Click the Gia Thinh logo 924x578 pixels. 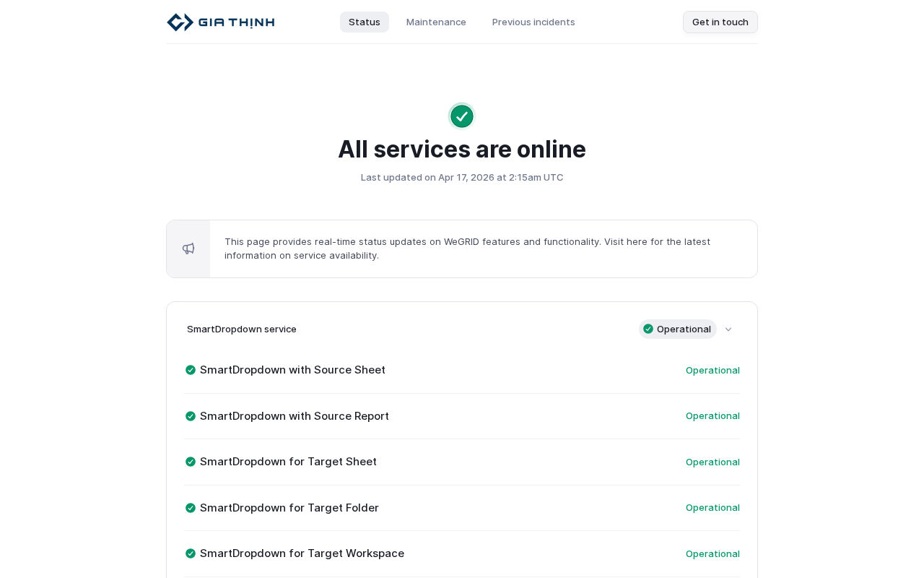pyautogui.click(x=221, y=22)
